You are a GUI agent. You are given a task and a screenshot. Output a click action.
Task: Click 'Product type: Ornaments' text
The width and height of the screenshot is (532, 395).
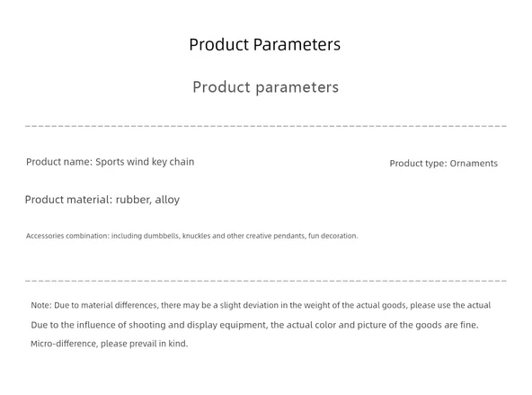pyautogui.click(x=443, y=164)
